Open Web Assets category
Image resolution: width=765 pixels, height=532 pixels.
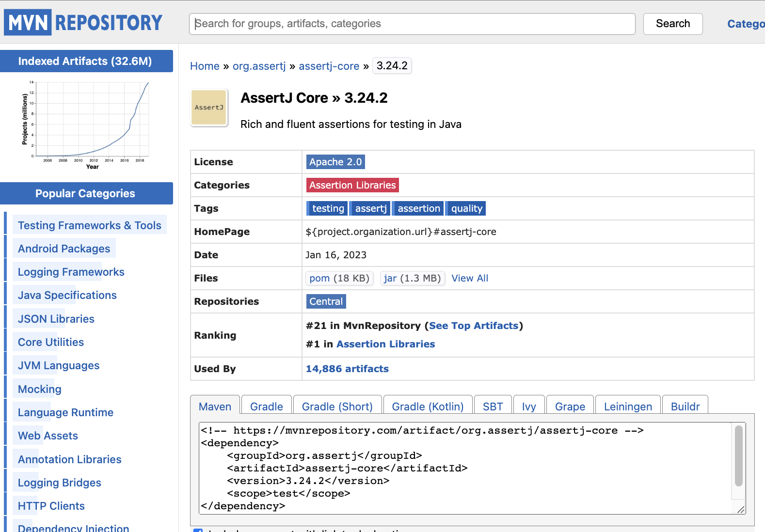point(48,436)
